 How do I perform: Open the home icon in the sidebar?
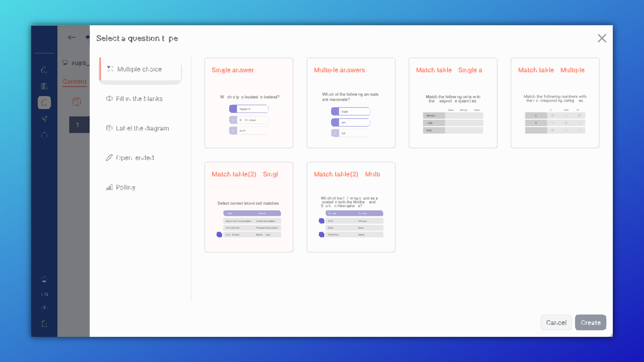pyautogui.click(x=44, y=70)
